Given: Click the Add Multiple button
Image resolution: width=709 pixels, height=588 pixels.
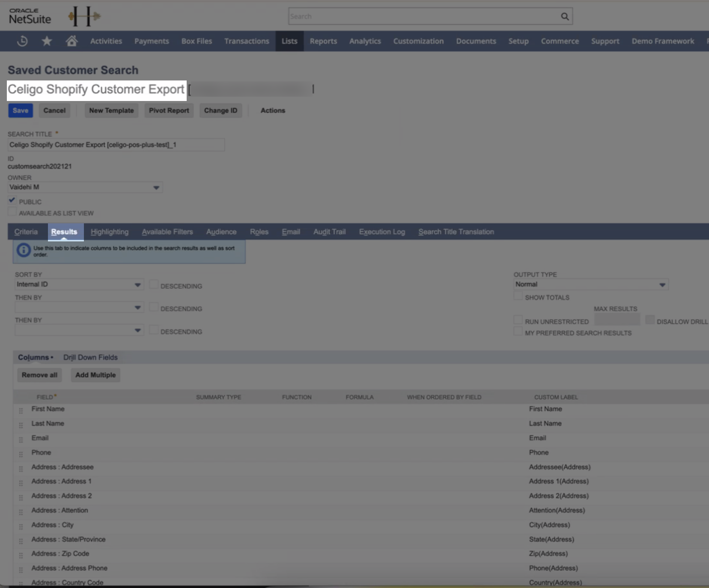Looking at the screenshot, I should (95, 375).
